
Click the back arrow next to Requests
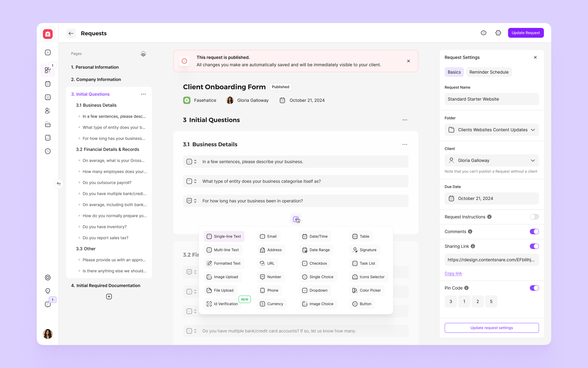(71, 33)
